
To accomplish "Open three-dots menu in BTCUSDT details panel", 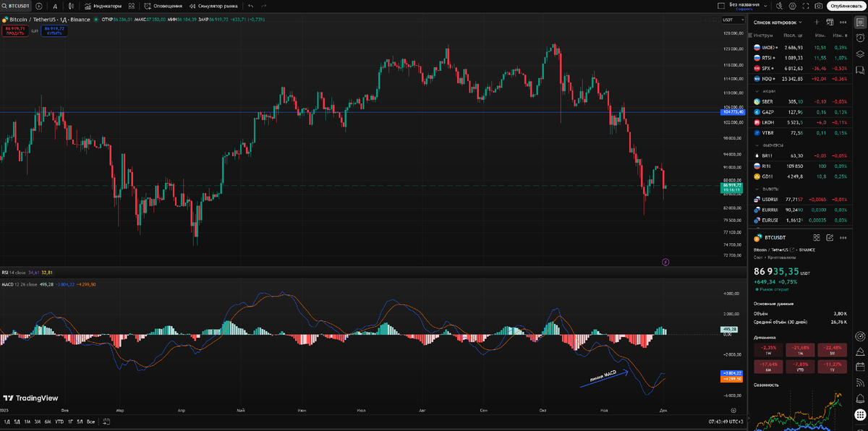I will click(x=843, y=237).
